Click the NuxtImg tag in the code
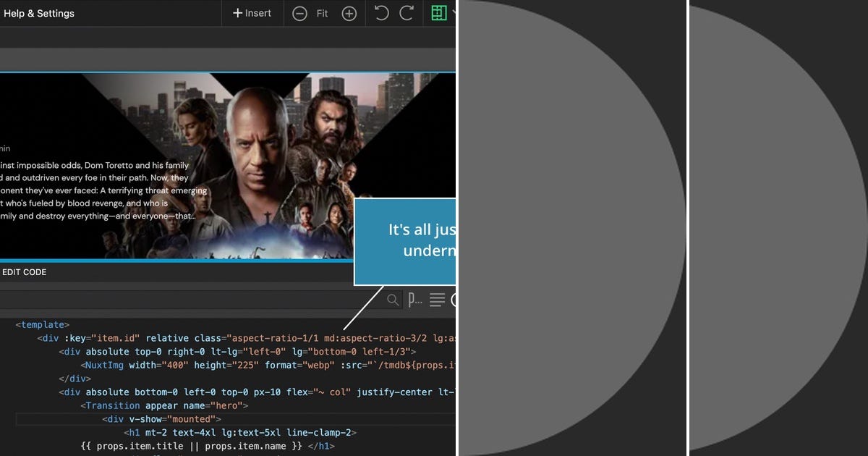Image resolution: width=868 pixels, height=456 pixels. [x=103, y=365]
